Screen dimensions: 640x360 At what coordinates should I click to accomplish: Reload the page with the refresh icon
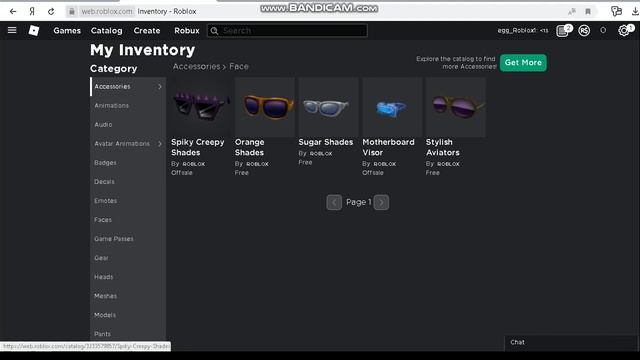(51, 11)
